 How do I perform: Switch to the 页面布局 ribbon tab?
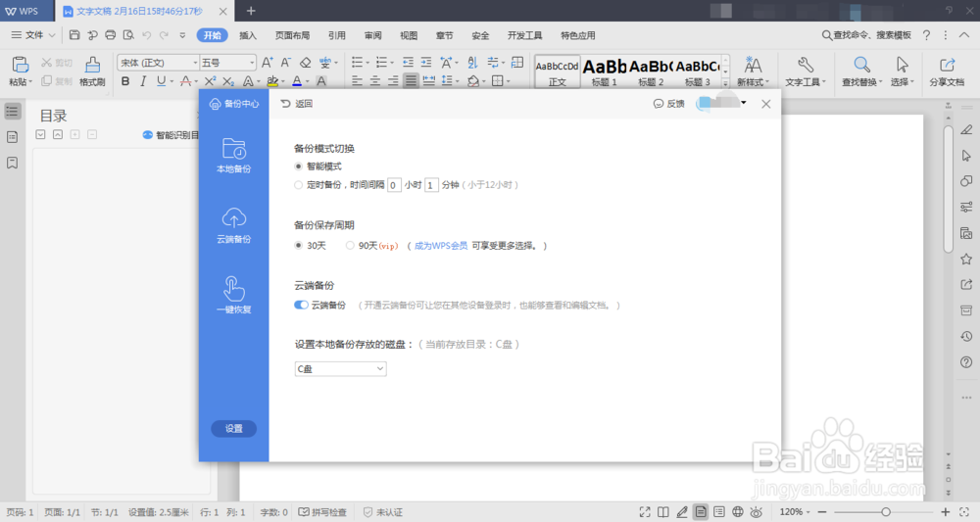(x=292, y=35)
